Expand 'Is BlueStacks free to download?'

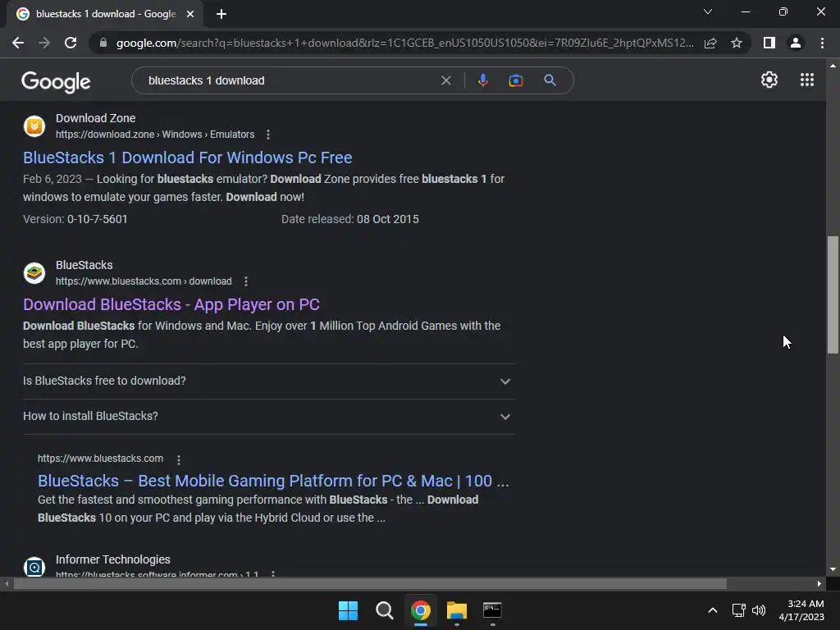269,381
